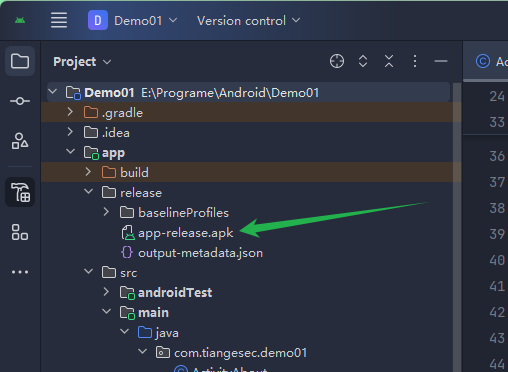Viewport: 508px width, 372px height.
Task: Select the app module row
Action: [248, 152]
